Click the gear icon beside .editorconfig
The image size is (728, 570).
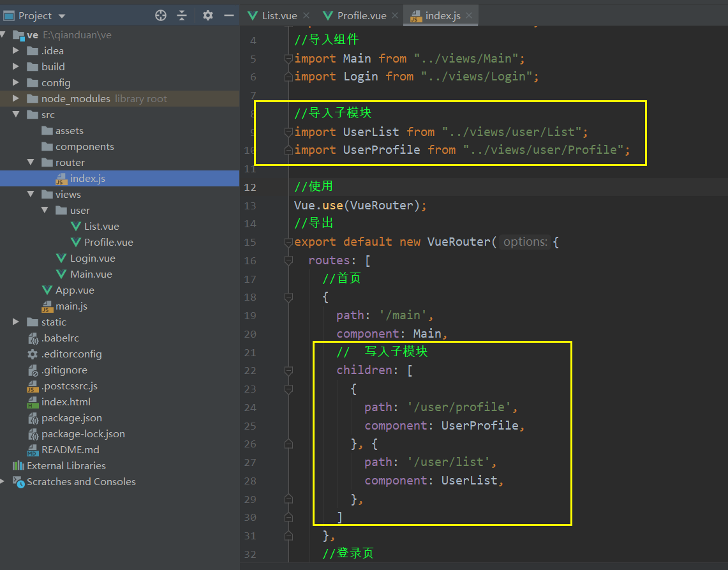coord(33,354)
